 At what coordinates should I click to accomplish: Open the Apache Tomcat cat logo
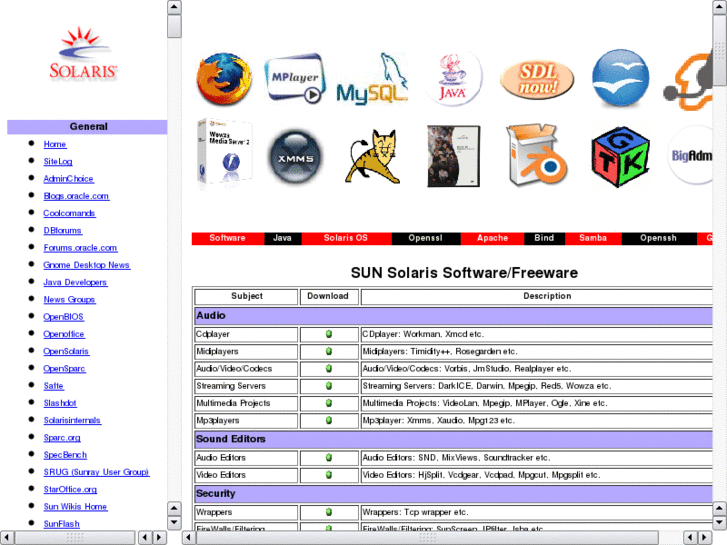[373, 156]
